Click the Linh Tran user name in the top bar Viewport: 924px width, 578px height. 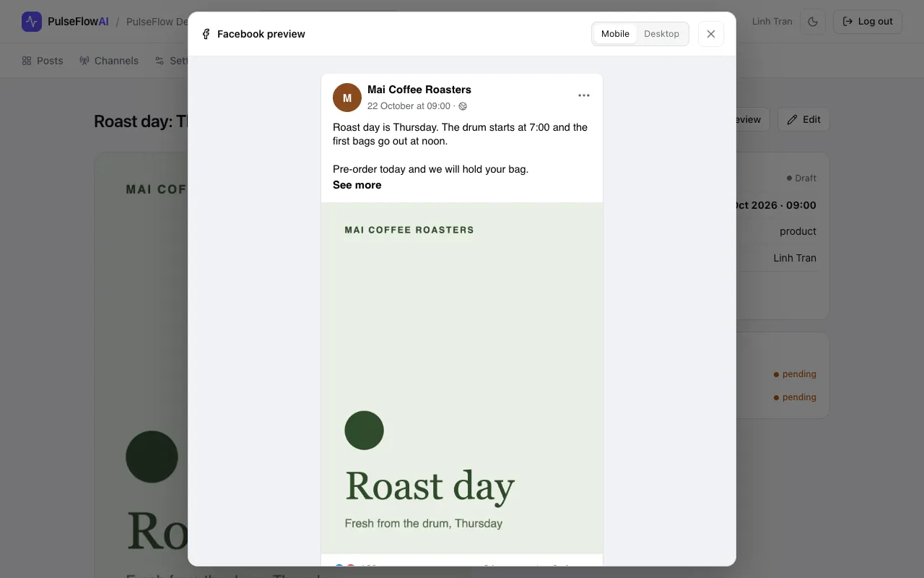pyautogui.click(x=772, y=22)
